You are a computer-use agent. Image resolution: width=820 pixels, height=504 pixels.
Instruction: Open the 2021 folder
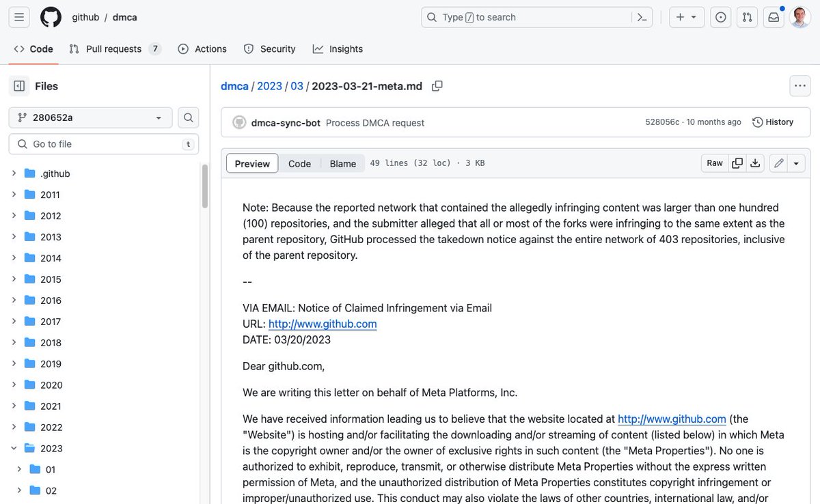(x=51, y=406)
